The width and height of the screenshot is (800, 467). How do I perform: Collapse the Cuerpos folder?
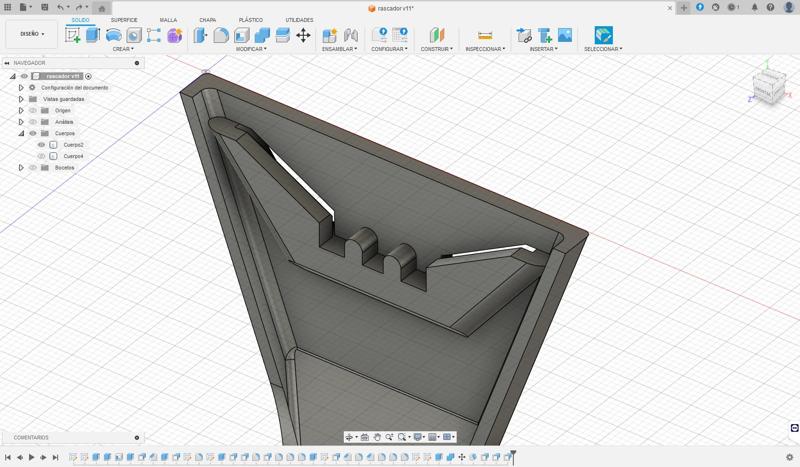tap(21, 133)
